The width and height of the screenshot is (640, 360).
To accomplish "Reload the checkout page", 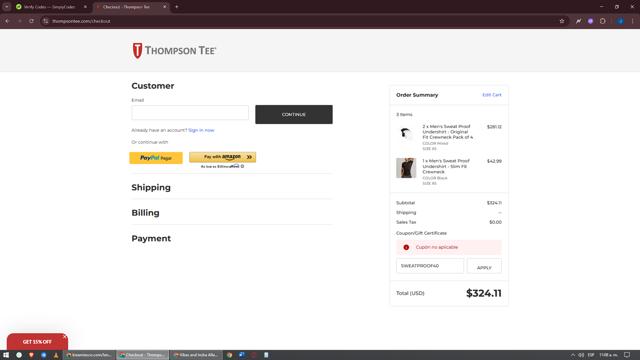I will click(31, 21).
